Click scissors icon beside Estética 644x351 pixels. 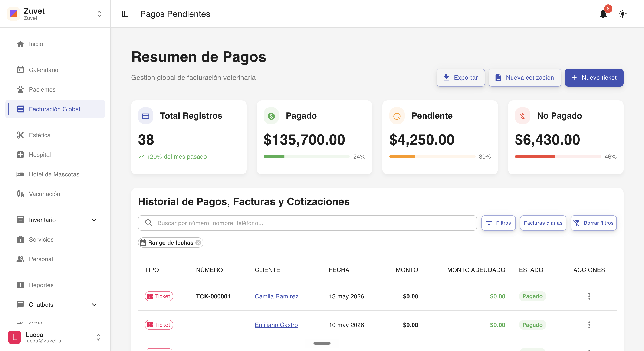pos(20,135)
